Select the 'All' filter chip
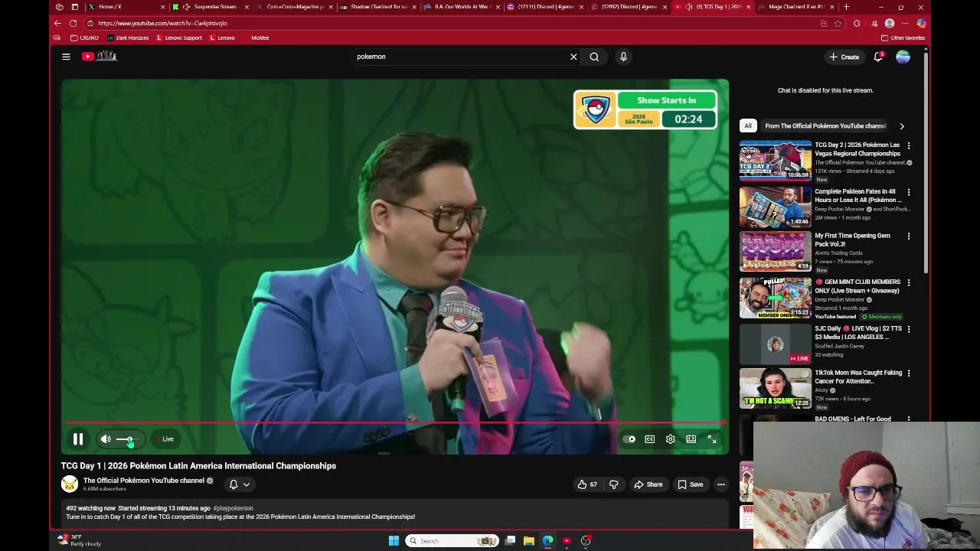The image size is (980, 551). (x=748, y=126)
